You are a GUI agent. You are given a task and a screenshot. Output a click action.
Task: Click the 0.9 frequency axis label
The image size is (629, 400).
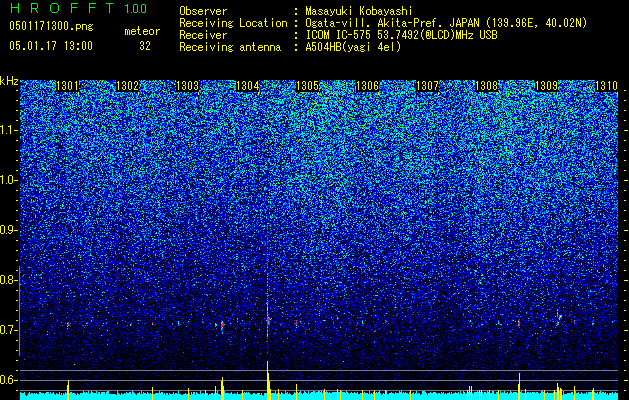[x=8, y=230]
